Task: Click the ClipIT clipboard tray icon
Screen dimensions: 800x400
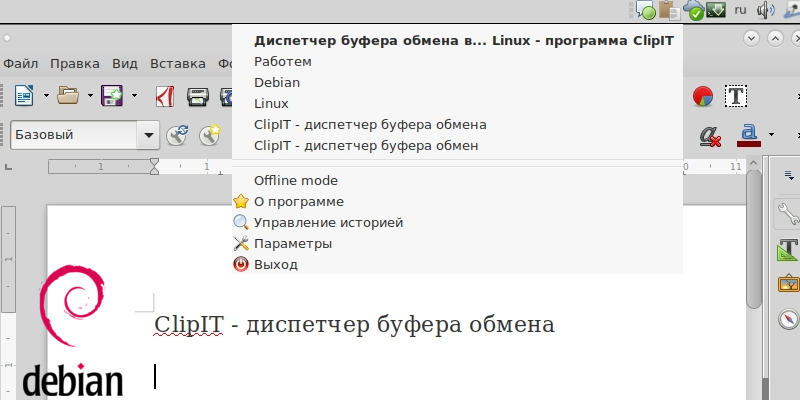Action: (x=669, y=10)
